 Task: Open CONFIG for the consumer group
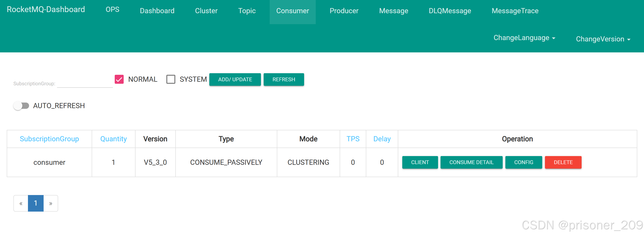[523, 162]
